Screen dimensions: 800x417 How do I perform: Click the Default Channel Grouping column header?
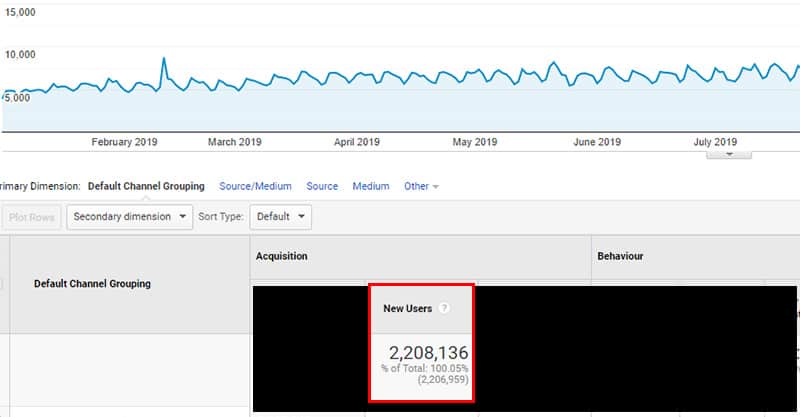pyautogui.click(x=92, y=284)
